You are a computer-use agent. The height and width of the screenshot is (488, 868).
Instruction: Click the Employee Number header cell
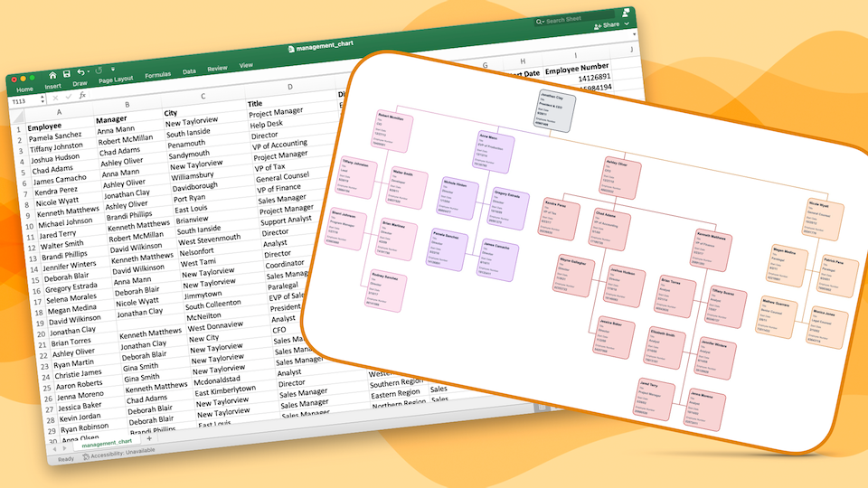coord(577,69)
